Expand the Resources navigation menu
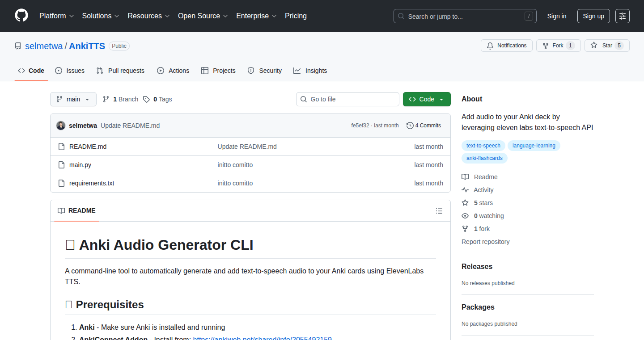 coord(148,16)
